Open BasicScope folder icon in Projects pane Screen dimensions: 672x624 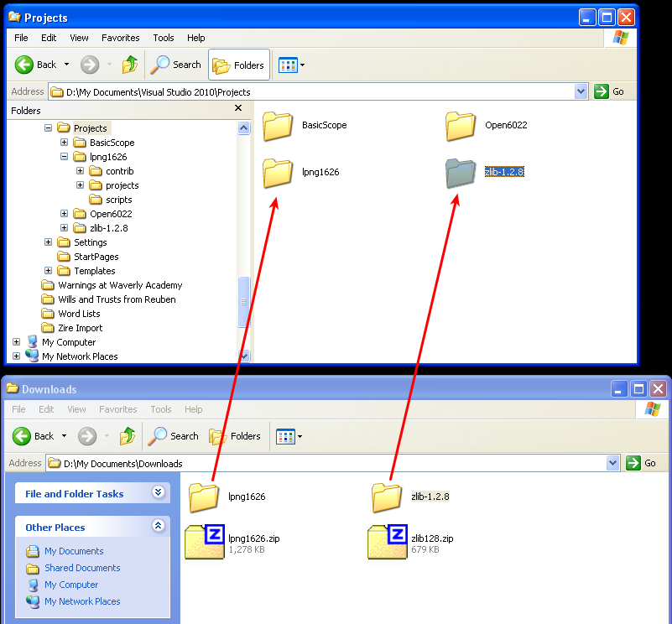click(x=278, y=126)
